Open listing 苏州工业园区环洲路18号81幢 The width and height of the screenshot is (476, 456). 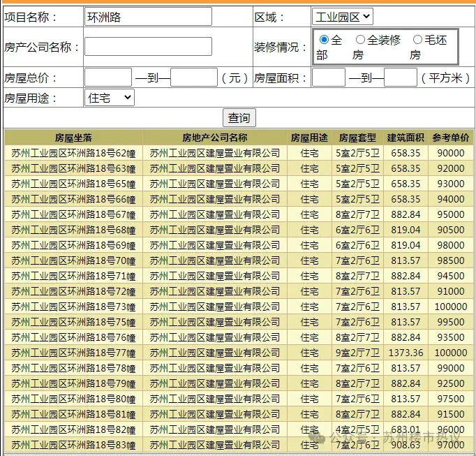[x=73, y=414]
